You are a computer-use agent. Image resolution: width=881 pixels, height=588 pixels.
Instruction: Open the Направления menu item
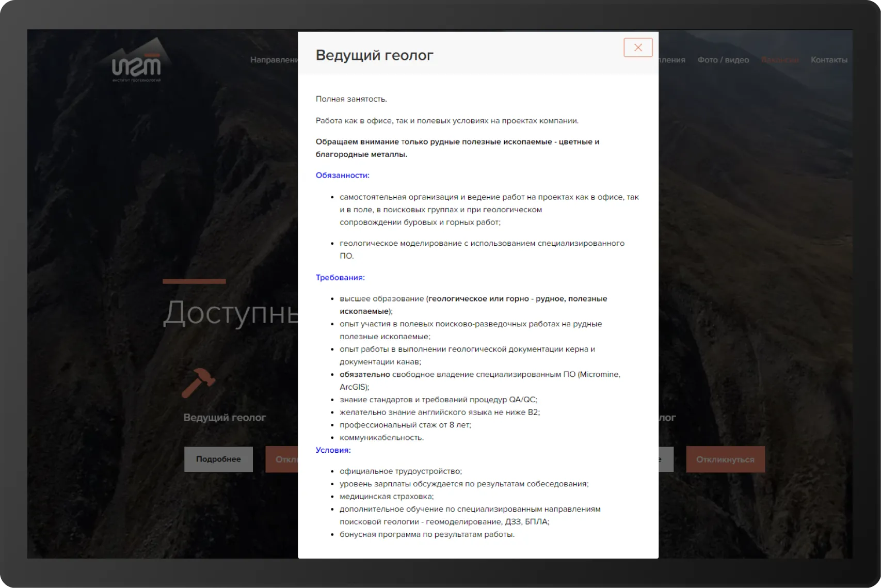(x=274, y=60)
